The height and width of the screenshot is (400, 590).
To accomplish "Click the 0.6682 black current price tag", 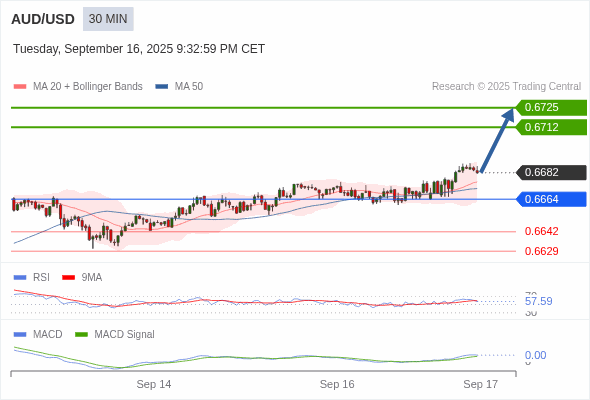I will (x=551, y=172).
